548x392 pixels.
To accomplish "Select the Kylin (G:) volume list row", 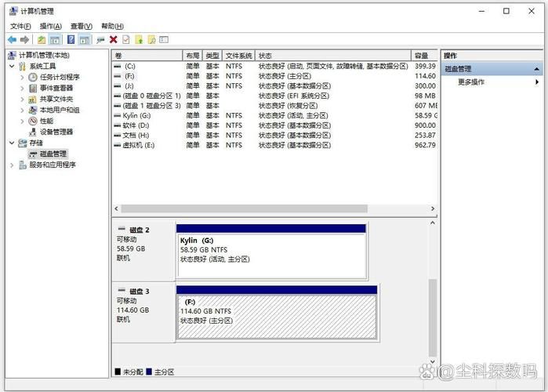I will [274, 115].
